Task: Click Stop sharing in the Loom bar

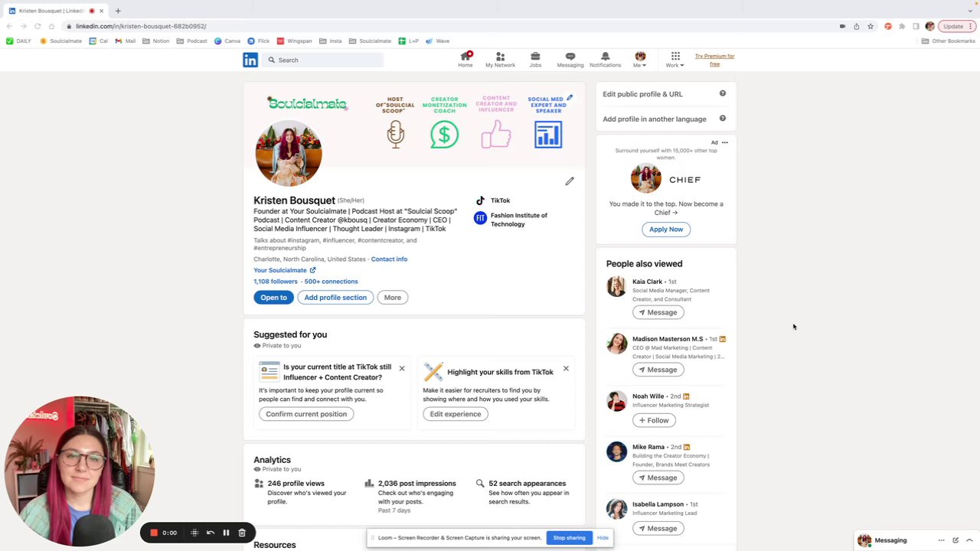Action: pyautogui.click(x=569, y=538)
